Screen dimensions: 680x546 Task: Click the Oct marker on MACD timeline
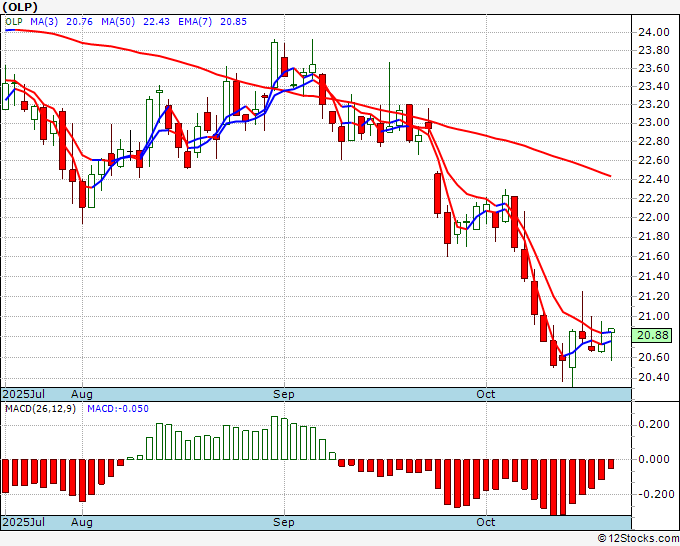[486, 522]
